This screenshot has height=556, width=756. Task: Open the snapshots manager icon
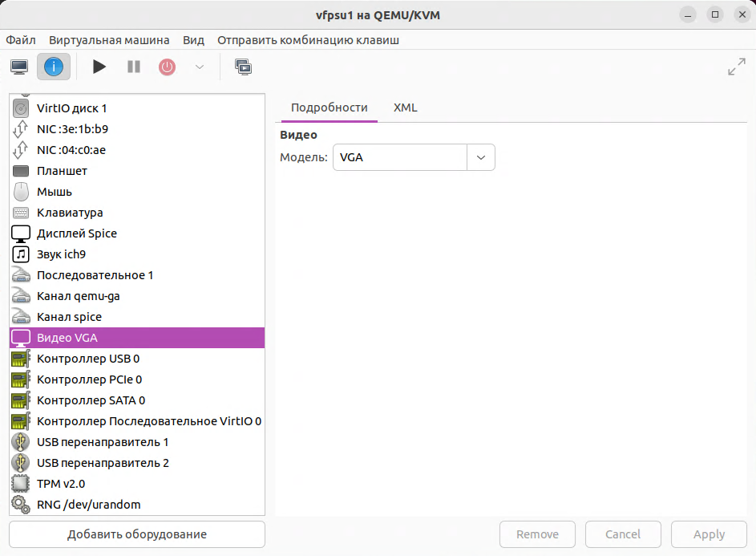pyautogui.click(x=243, y=67)
